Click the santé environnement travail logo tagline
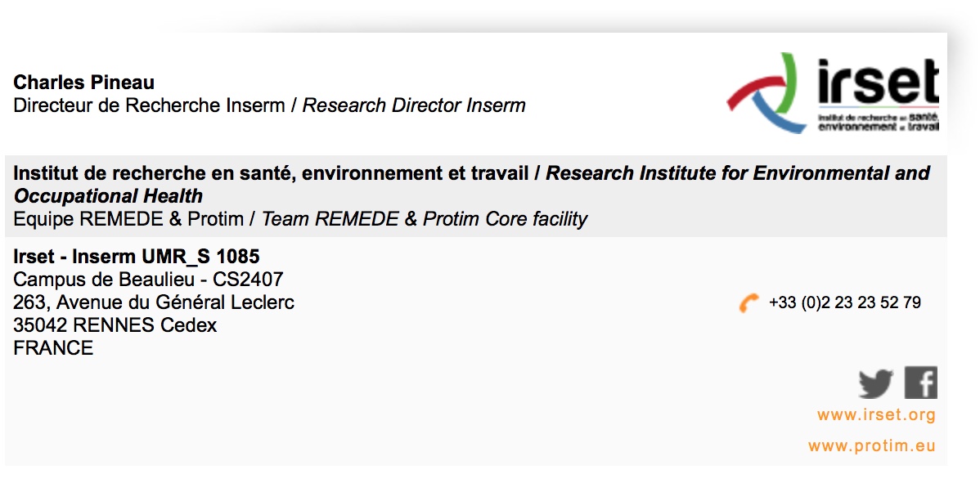This screenshot has height=479, width=980. click(x=878, y=123)
